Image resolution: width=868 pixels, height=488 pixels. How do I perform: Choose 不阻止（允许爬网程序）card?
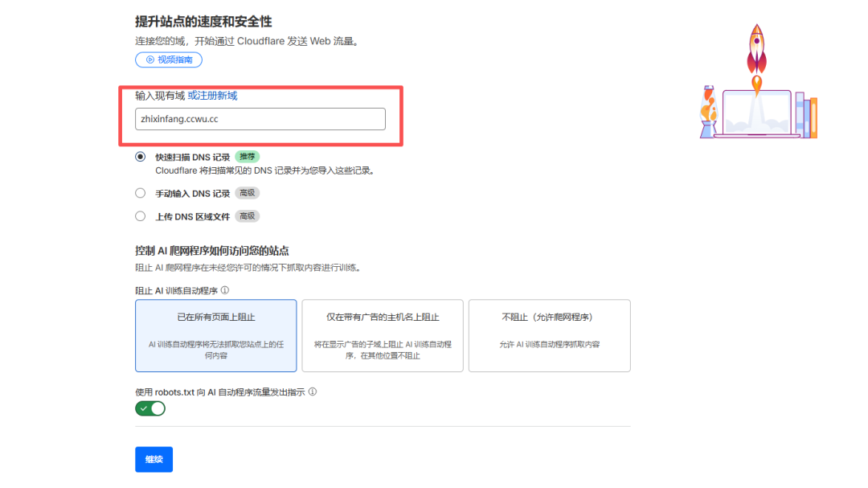coord(549,336)
